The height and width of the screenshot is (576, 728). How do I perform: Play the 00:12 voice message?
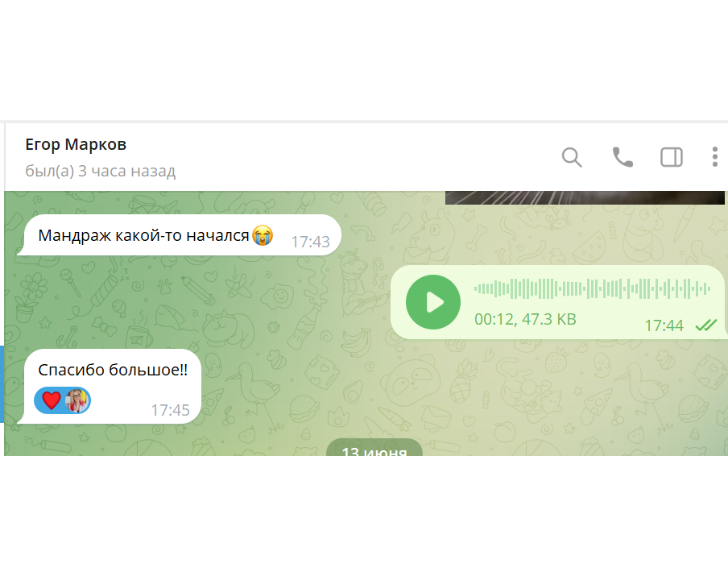433,302
